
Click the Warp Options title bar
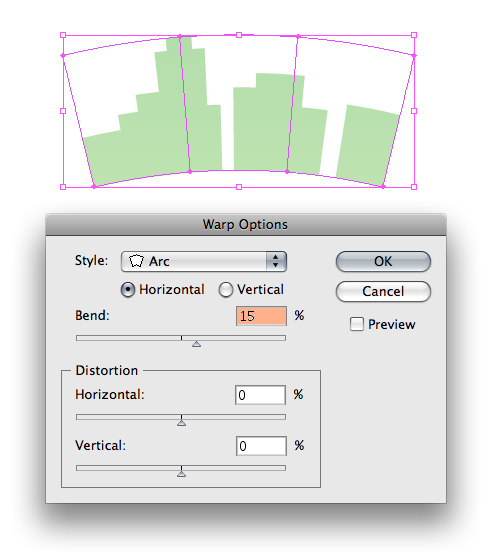pyautogui.click(x=246, y=225)
